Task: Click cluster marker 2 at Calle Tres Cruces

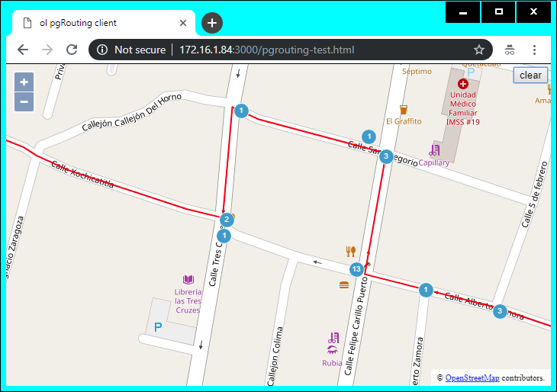Action: pyautogui.click(x=227, y=220)
